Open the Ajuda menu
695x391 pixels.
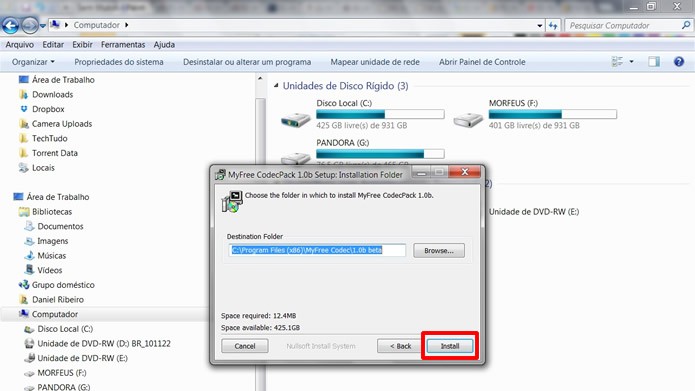(164, 44)
